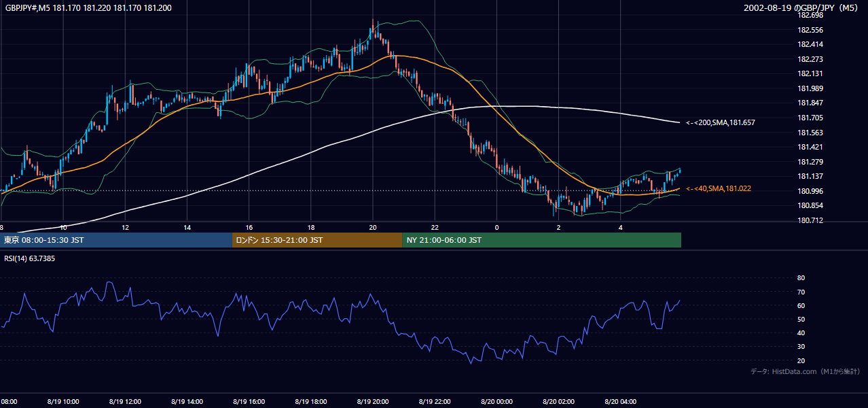Click price level 181.989 on axis
868x408 pixels.
(810, 88)
